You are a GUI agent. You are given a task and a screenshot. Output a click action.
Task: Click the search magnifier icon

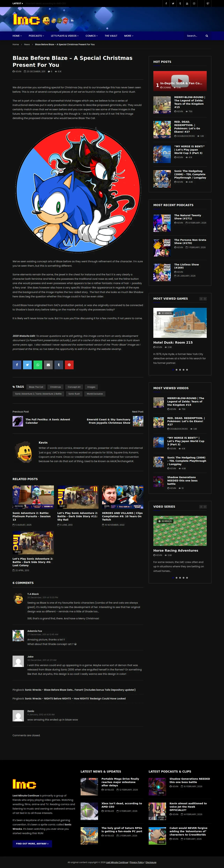[207, 36]
